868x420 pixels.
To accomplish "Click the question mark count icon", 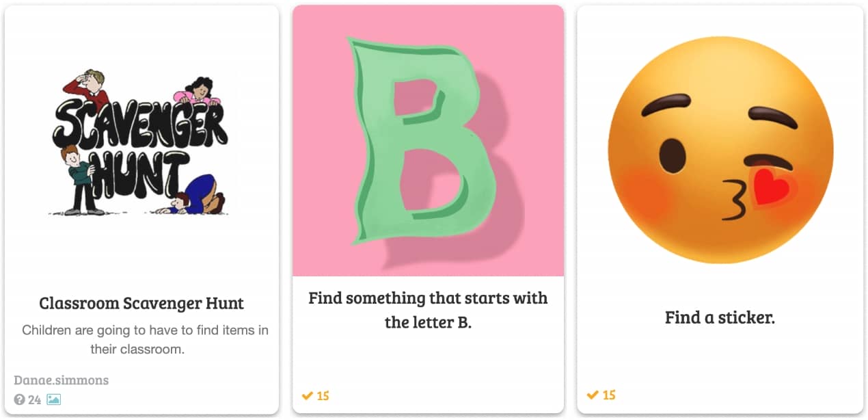I will pyautogui.click(x=19, y=399).
